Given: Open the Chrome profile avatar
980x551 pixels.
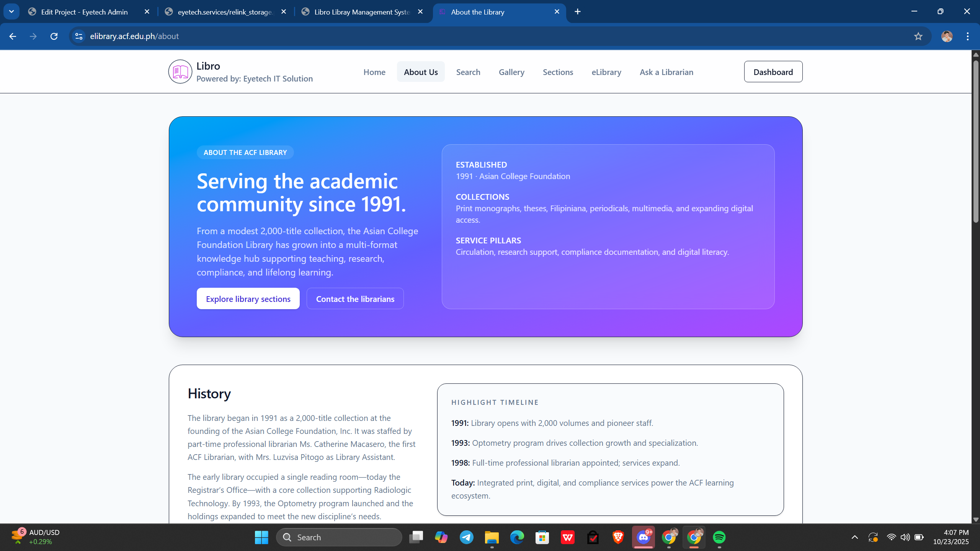Looking at the screenshot, I should 947,36.
